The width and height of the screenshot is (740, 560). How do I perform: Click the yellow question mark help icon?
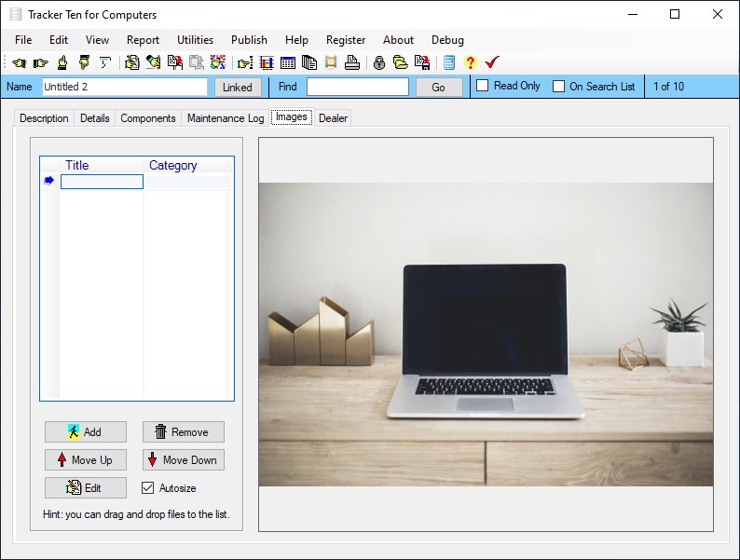[x=470, y=62]
